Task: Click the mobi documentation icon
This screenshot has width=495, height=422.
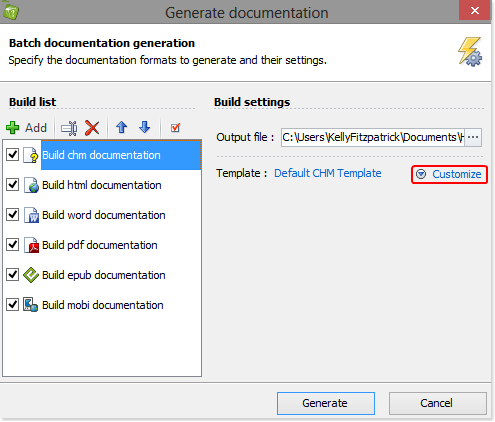Action: coord(30,305)
